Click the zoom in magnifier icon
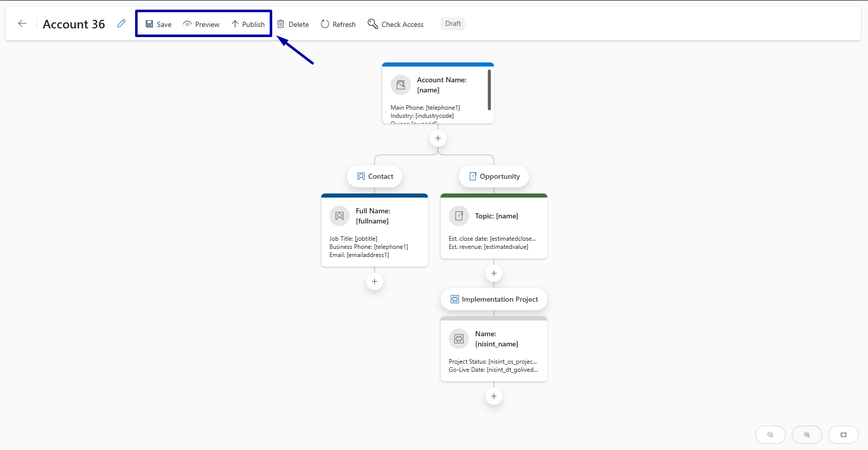Image resolution: width=868 pixels, height=450 pixels. pyautogui.click(x=807, y=435)
